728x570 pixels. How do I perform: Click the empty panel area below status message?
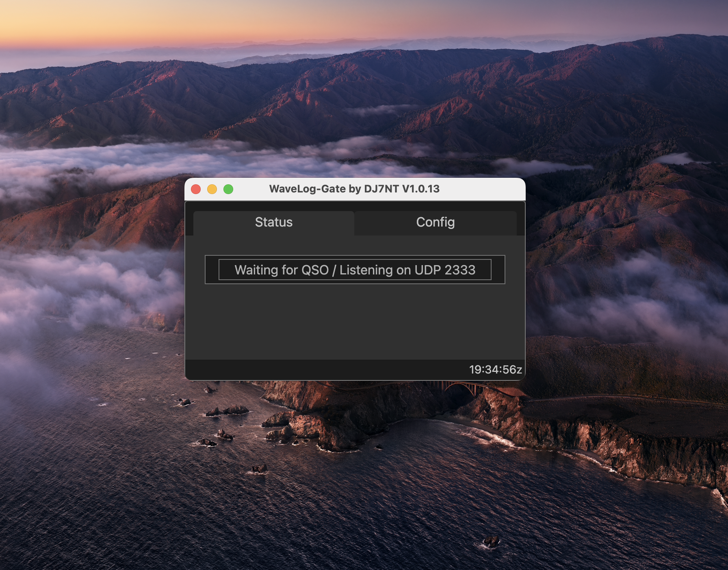[x=355, y=321]
